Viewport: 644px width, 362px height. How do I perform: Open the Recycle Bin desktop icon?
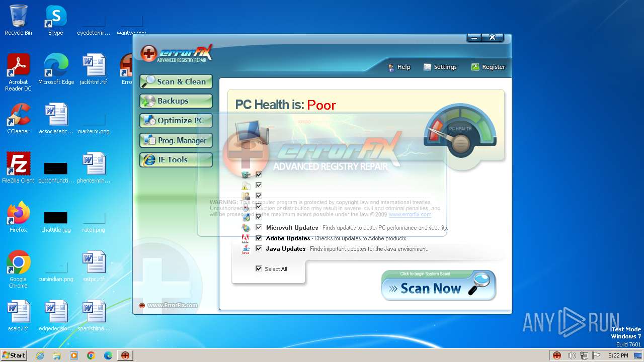click(x=18, y=20)
